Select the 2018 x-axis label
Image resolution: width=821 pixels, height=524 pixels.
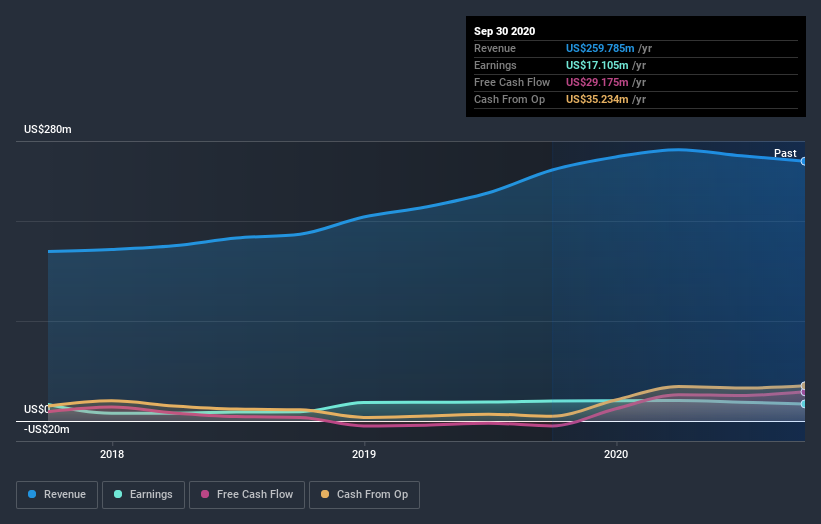coord(112,454)
